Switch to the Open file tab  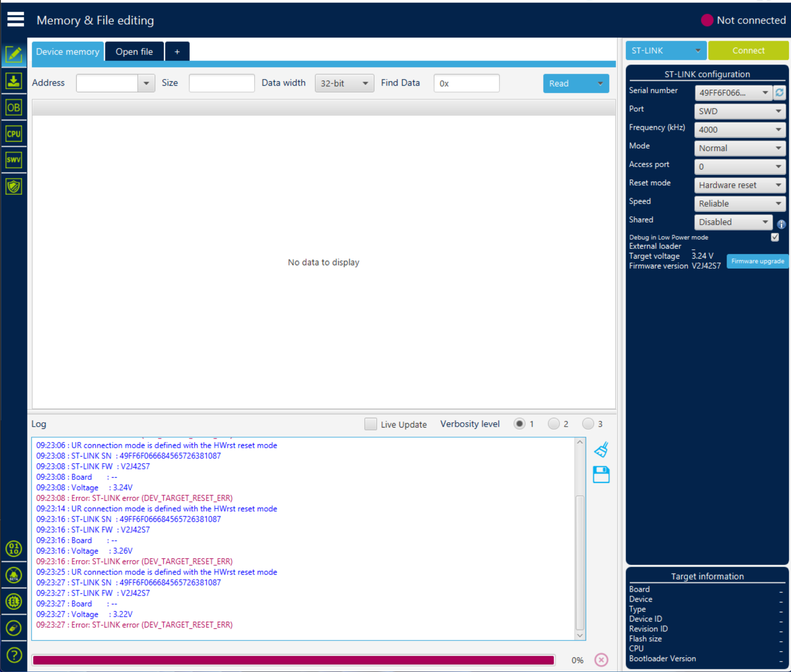[134, 51]
